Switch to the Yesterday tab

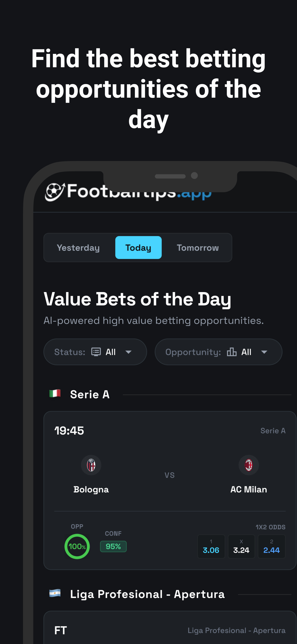click(x=78, y=248)
